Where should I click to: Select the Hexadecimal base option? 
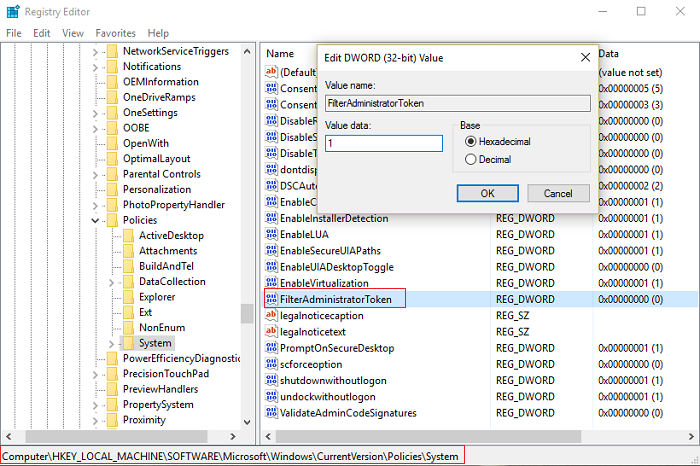(471, 142)
